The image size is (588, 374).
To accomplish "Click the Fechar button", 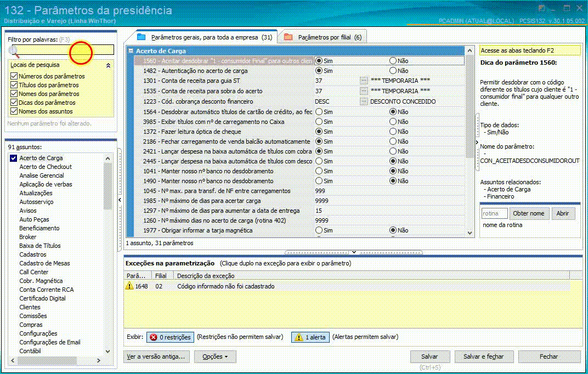I will [549, 356].
